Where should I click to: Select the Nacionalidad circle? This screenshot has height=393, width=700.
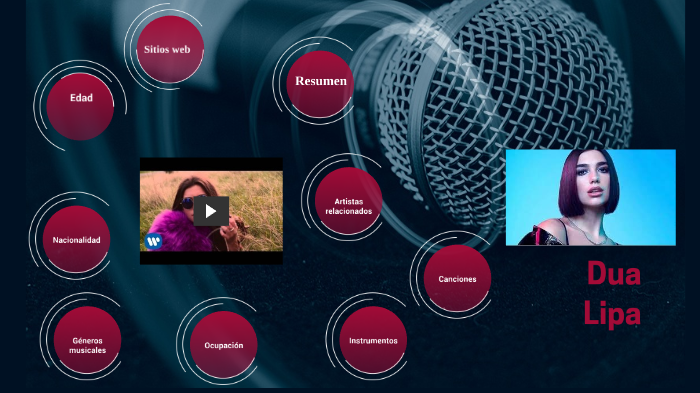[76, 239]
